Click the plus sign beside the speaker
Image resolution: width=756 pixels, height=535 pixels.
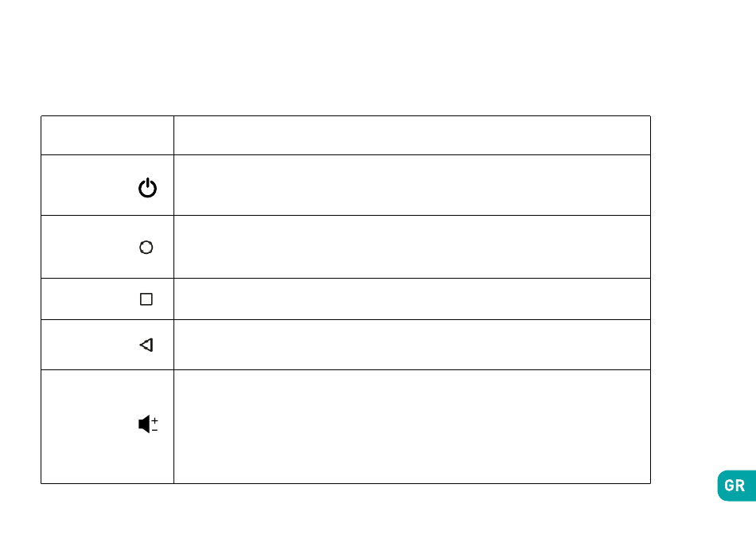[154, 420]
